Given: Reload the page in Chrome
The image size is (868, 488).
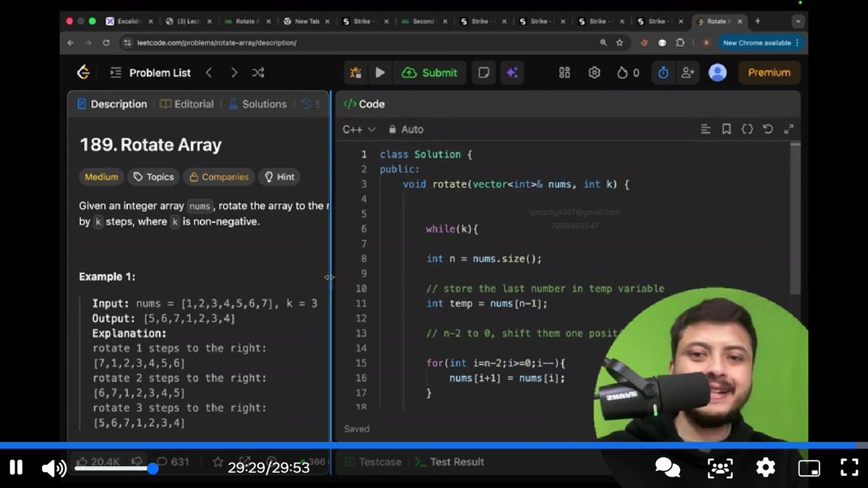Looking at the screenshot, I should tap(106, 43).
